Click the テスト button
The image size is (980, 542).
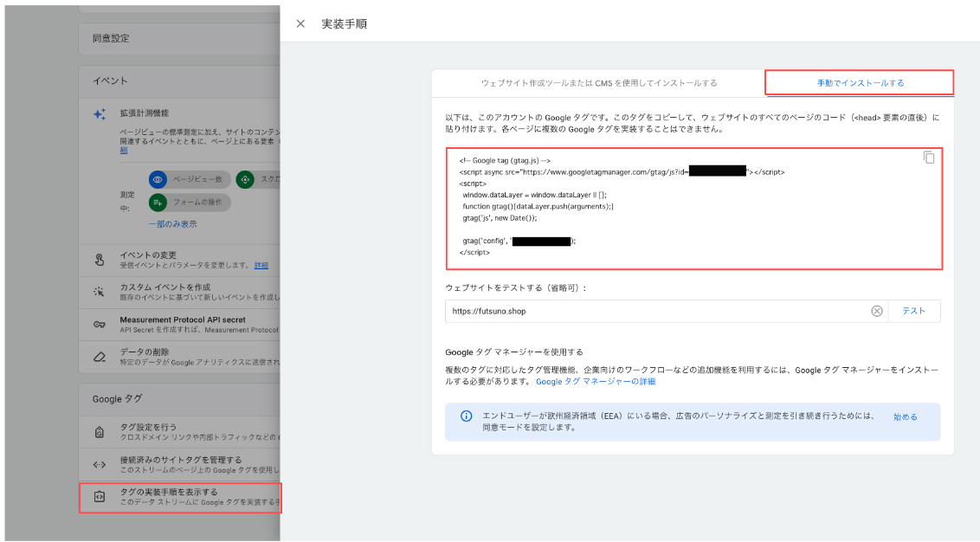point(913,311)
